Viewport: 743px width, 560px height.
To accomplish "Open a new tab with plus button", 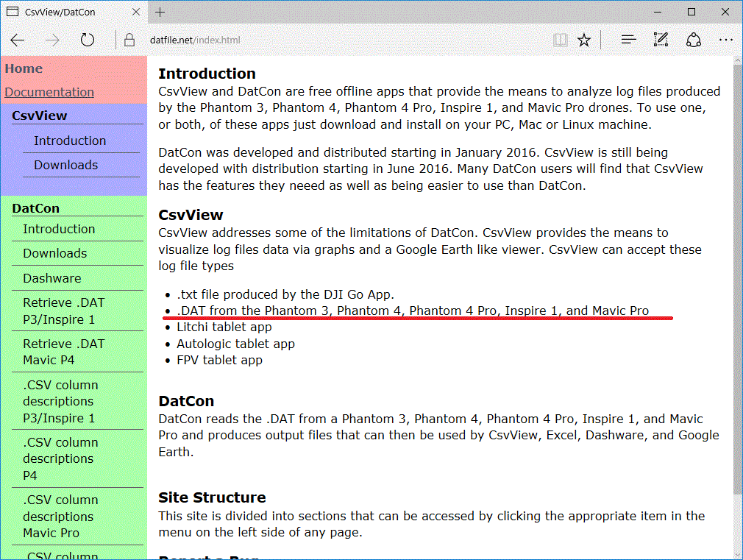I will (160, 12).
